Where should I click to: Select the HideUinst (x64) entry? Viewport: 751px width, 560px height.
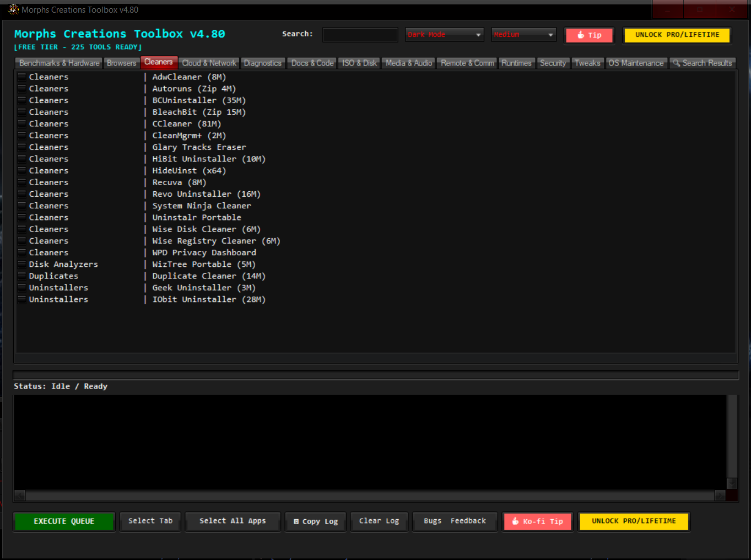[376, 170]
